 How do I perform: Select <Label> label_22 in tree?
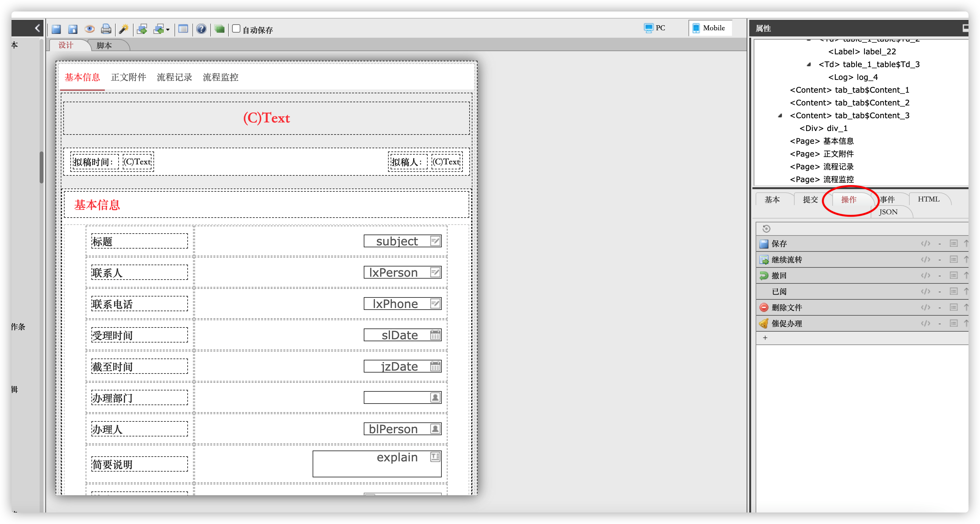click(x=862, y=52)
